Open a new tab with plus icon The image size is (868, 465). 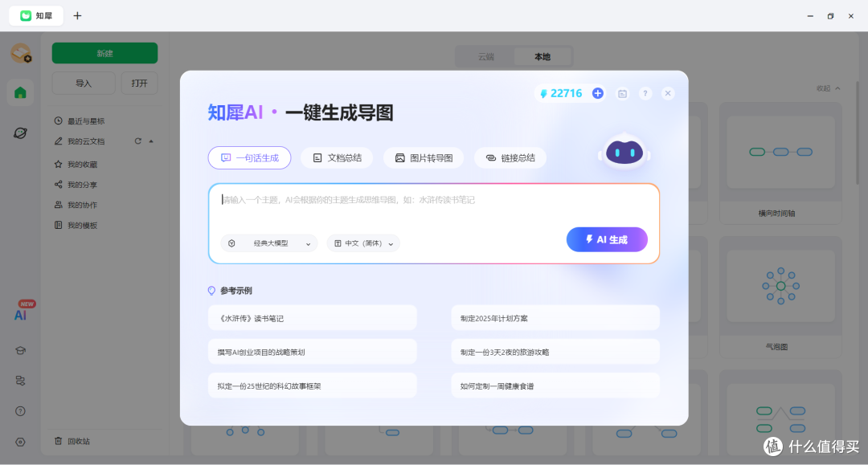coord(77,15)
